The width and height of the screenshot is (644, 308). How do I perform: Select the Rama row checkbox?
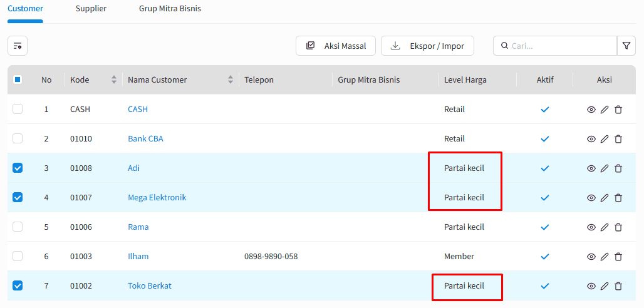18,227
